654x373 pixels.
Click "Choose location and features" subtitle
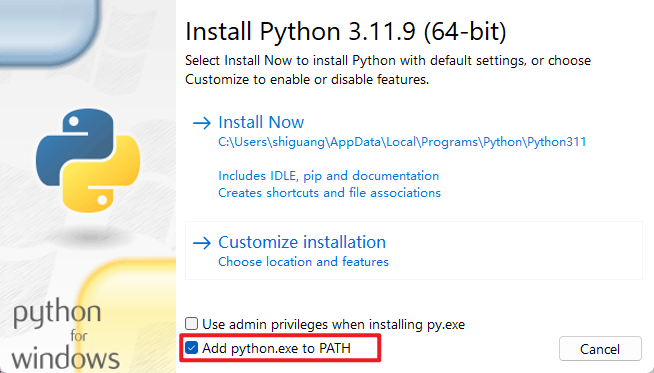tap(303, 262)
